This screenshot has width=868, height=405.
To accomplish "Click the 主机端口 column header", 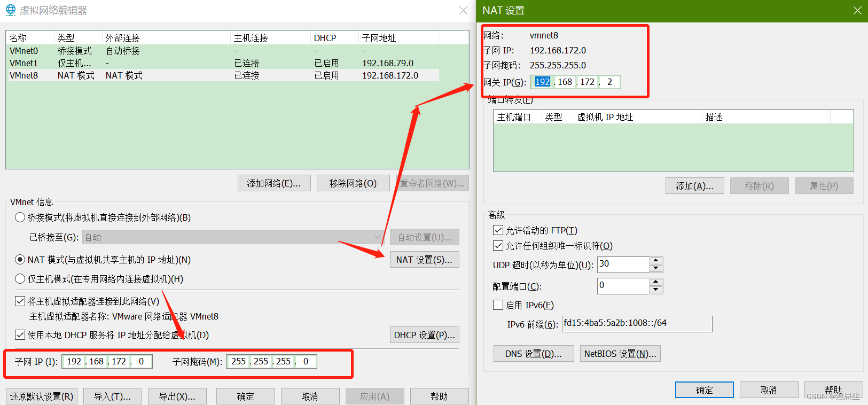I will pos(518,117).
